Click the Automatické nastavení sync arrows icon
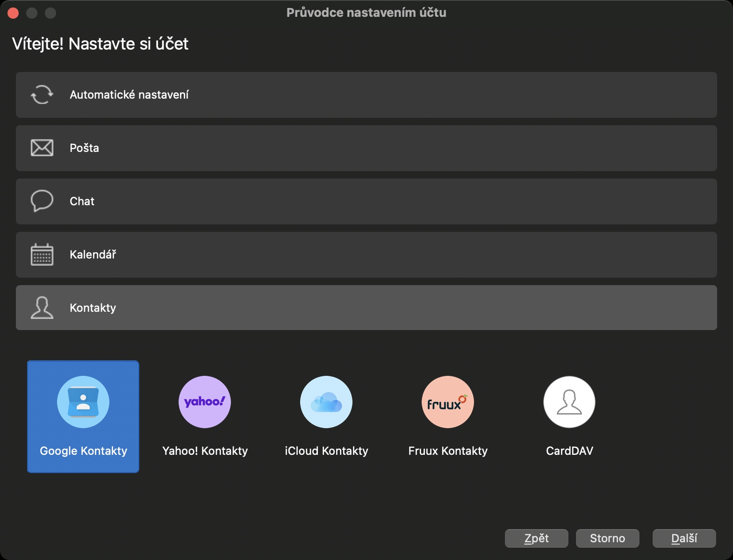The width and height of the screenshot is (733, 560). tap(42, 94)
